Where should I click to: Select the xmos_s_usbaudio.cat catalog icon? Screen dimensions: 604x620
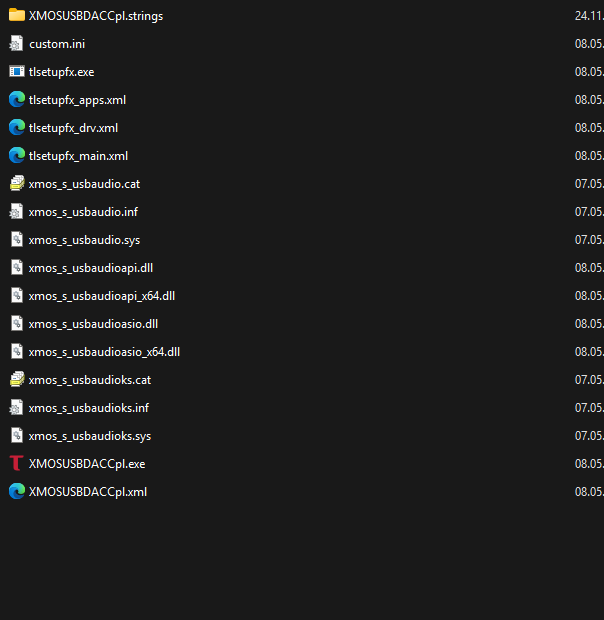(17, 183)
